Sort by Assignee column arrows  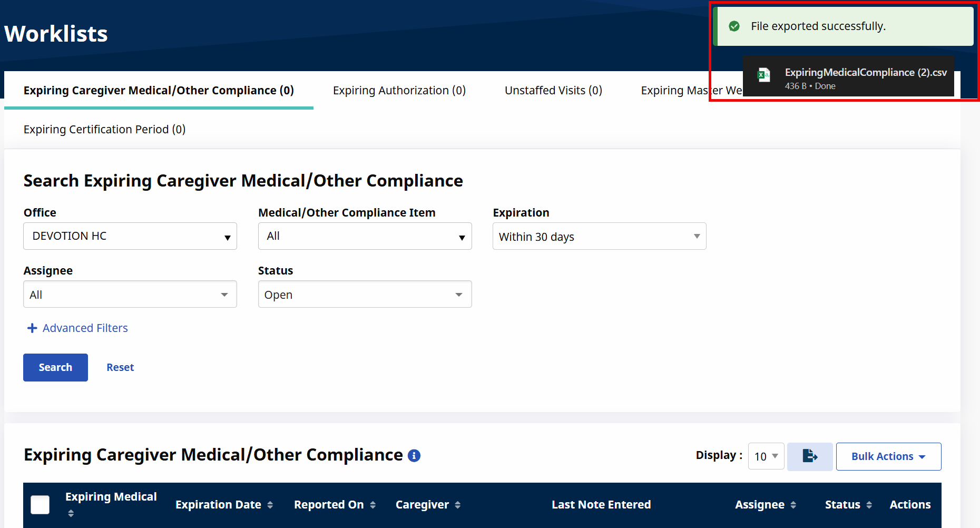pyautogui.click(x=793, y=505)
